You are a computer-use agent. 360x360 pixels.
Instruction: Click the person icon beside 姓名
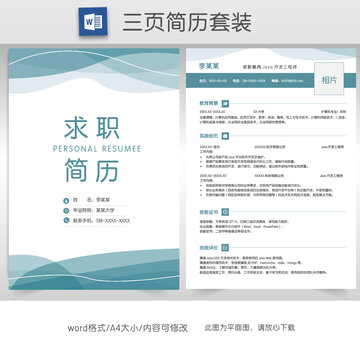coord(66,201)
